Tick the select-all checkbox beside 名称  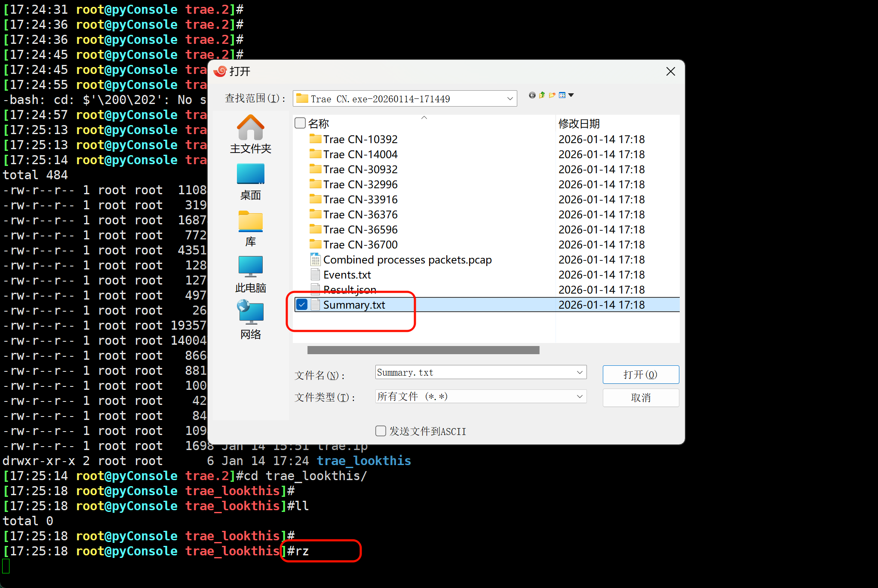pyautogui.click(x=300, y=123)
